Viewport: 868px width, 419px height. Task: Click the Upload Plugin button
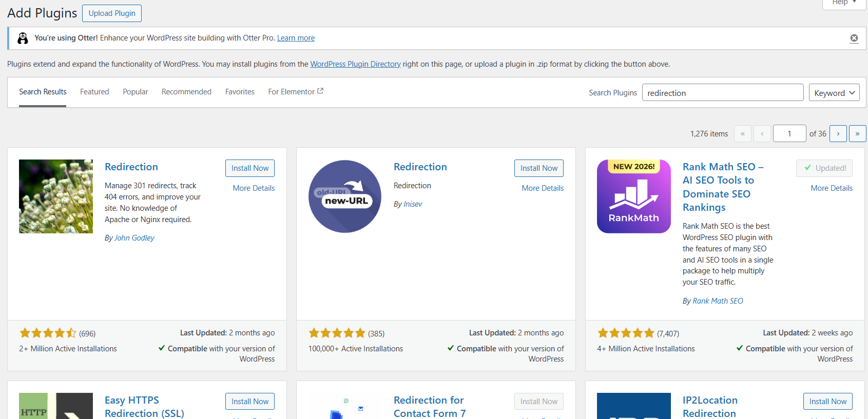[112, 13]
